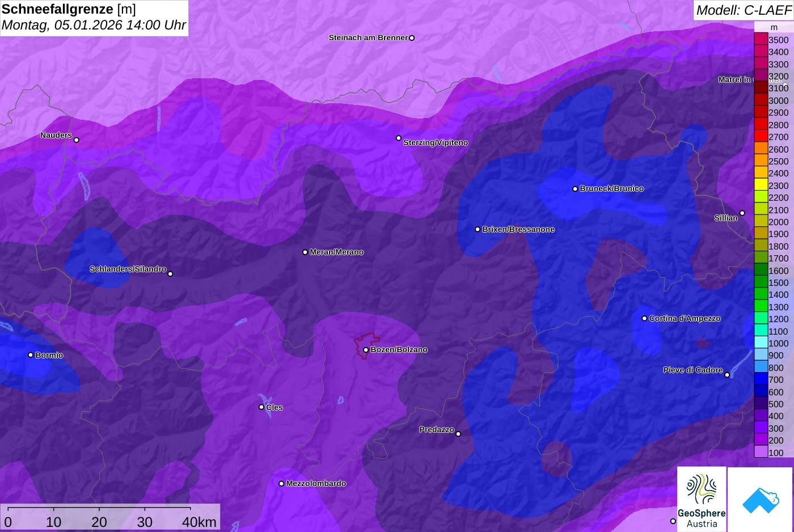The image size is (794, 532).
Task: Click the Bozen/Bolzano marker dot
Action: click(366, 350)
